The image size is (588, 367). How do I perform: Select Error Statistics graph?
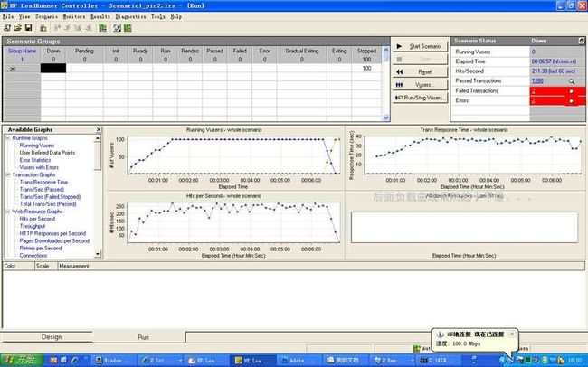pos(35,160)
